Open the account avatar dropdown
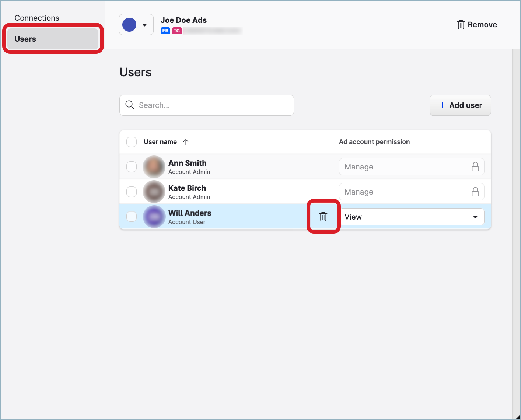Screen dimensions: 521x420 point(144,24)
